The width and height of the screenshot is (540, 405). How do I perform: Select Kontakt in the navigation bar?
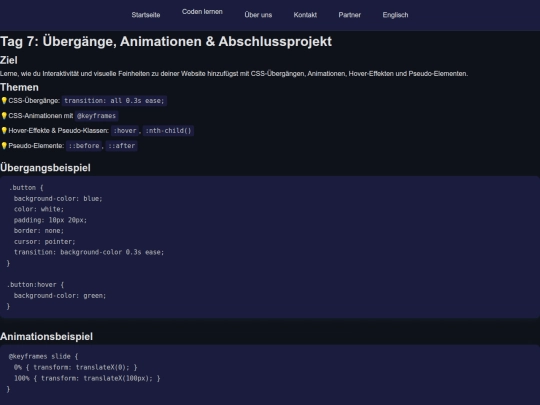305,15
